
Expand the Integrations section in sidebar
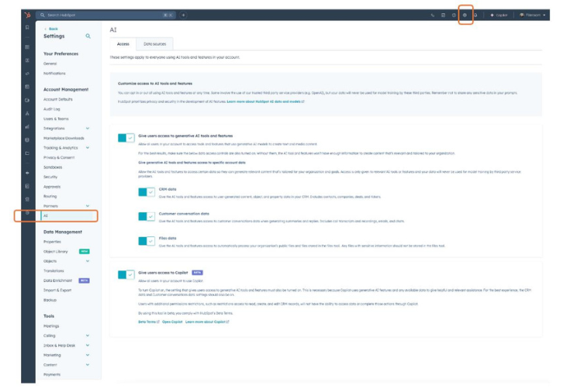coord(88,128)
